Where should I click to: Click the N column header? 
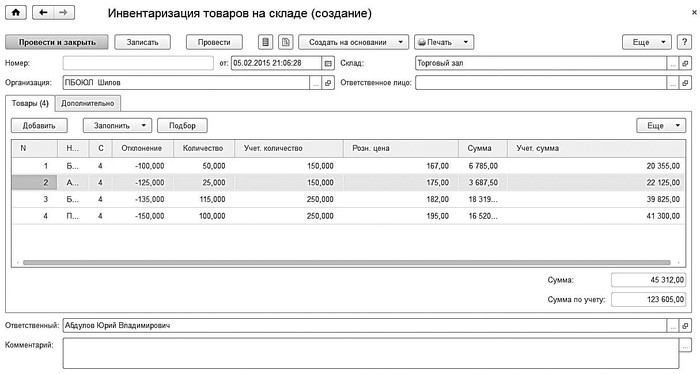point(34,148)
